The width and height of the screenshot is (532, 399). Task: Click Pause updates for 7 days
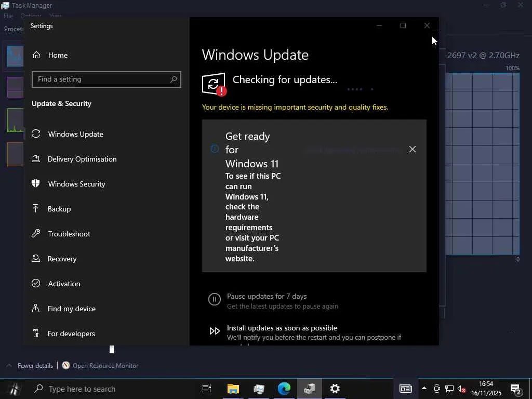(267, 296)
